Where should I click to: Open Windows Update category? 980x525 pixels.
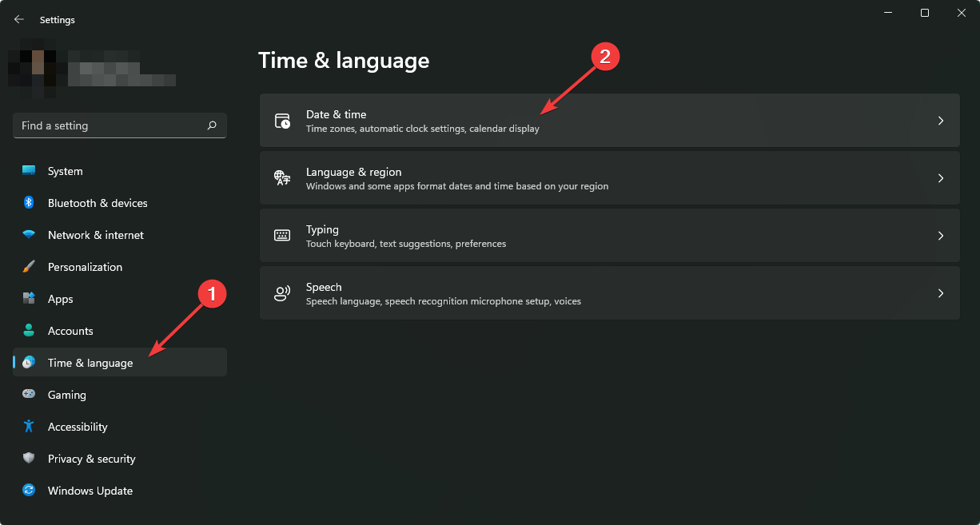(120, 491)
